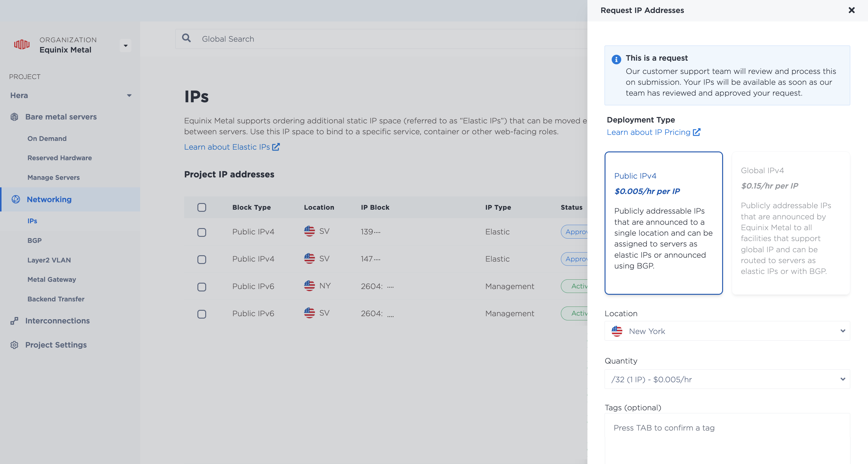
Task: Open Manage Servers page
Action: click(54, 177)
